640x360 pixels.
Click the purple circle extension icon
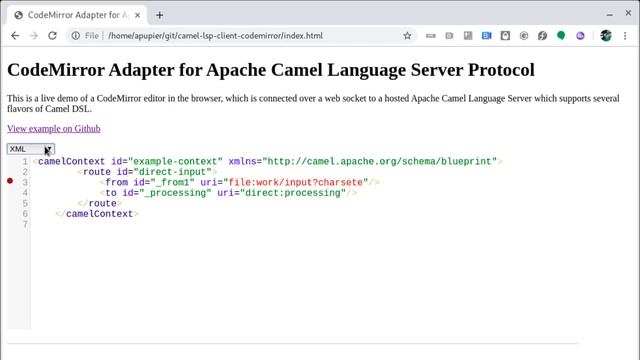(x=580, y=36)
